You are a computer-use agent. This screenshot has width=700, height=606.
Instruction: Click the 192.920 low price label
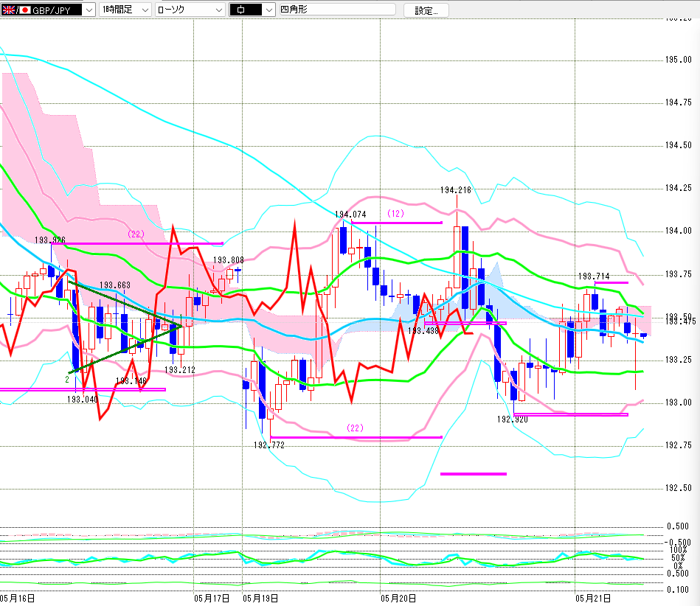(512, 419)
